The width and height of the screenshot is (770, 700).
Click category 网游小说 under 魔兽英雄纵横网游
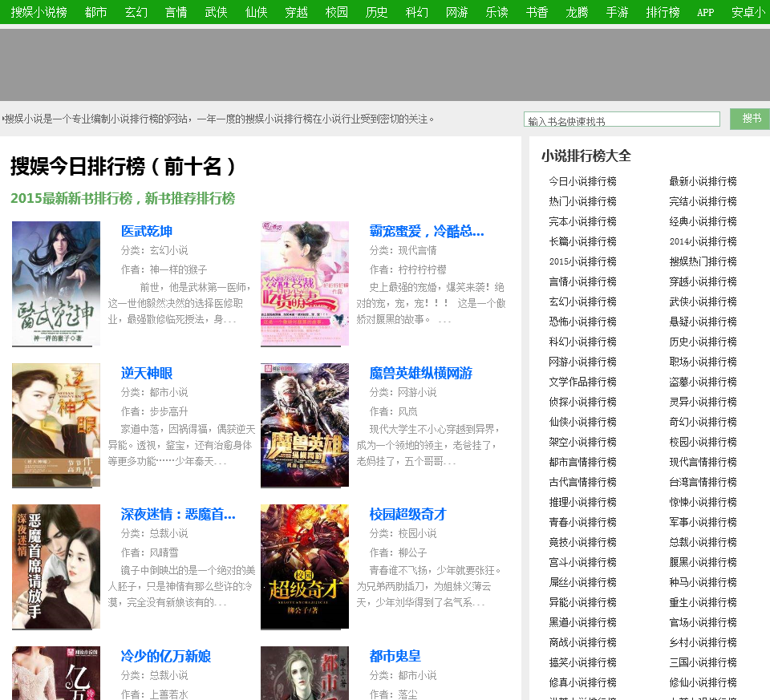[x=417, y=392]
